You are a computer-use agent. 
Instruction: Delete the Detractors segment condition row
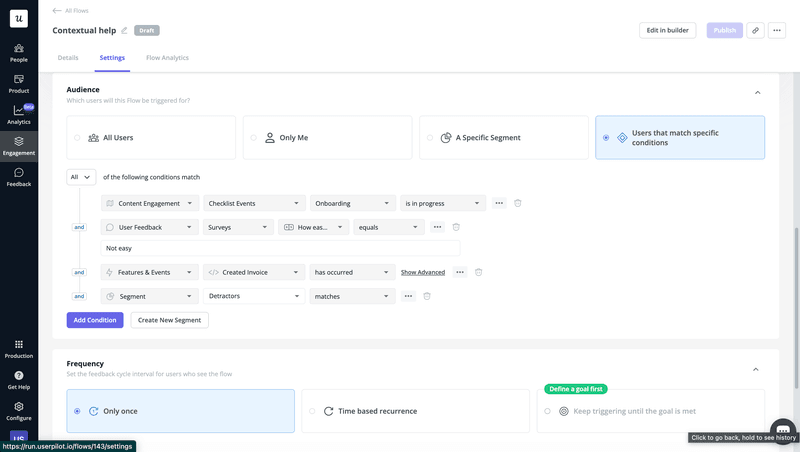pyautogui.click(x=427, y=296)
